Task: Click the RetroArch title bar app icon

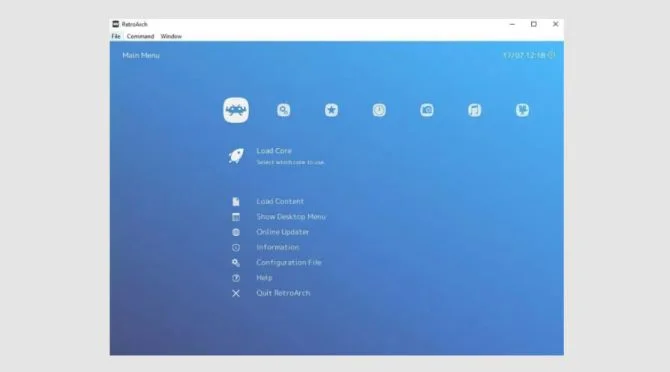Action: [115, 24]
